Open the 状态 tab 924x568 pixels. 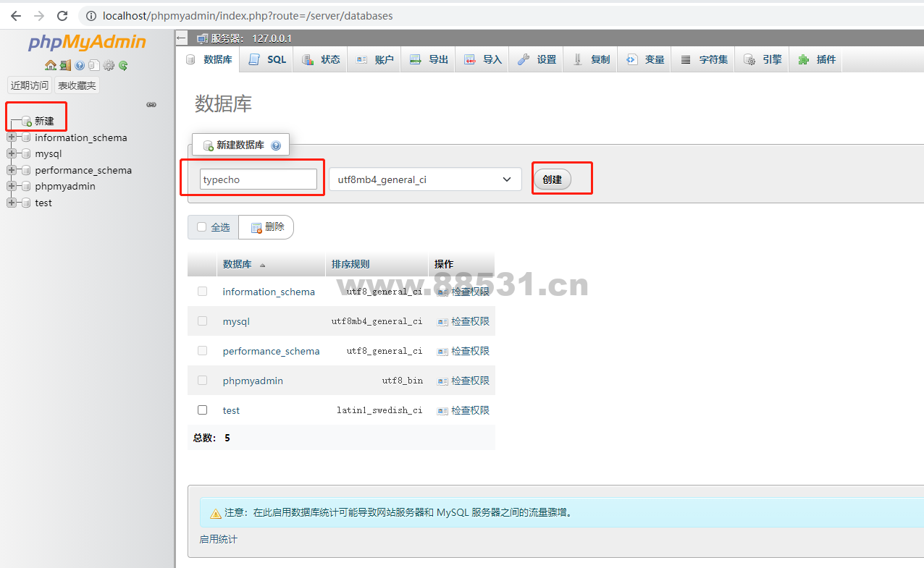coord(320,59)
